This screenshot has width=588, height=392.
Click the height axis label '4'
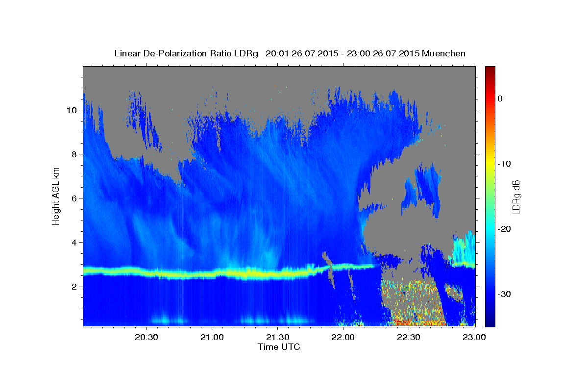click(x=73, y=243)
